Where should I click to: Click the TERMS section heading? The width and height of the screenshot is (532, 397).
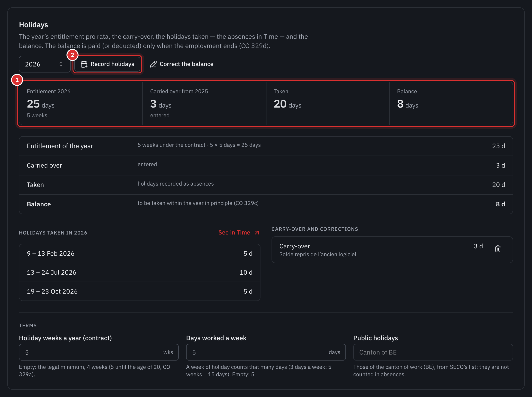[28, 325]
